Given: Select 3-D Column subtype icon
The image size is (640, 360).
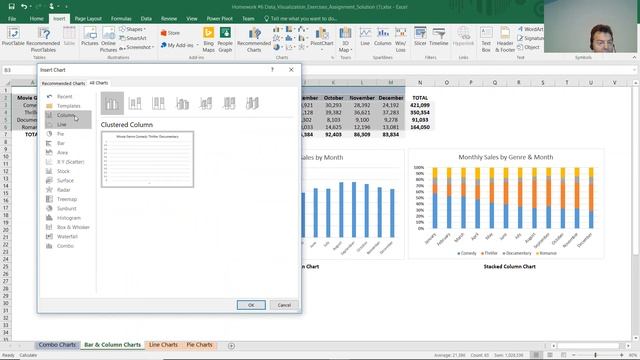Looking at the screenshot, I should click(x=252, y=103).
